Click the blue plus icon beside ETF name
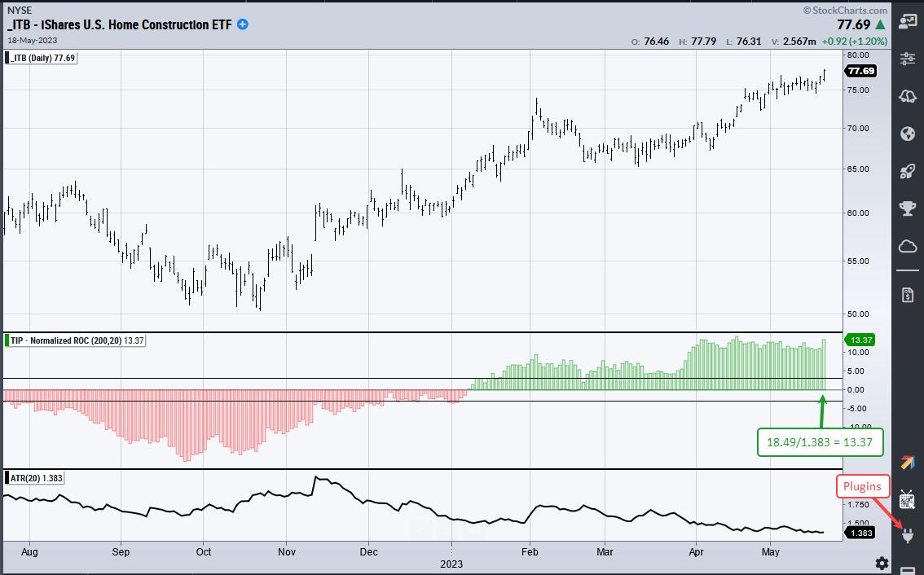924x575 pixels. click(x=242, y=24)
